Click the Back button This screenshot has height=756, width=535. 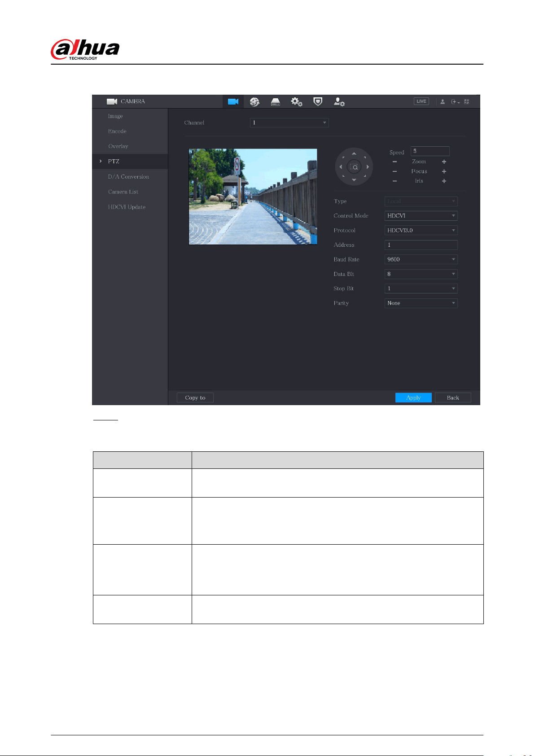[x=453, y=398]
